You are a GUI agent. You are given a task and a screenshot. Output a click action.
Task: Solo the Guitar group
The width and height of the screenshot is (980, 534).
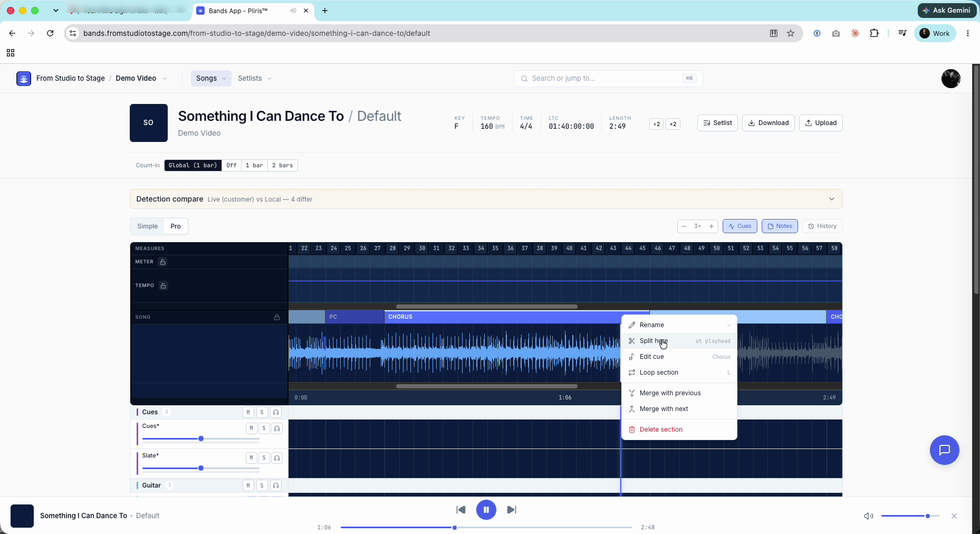[x=262, y=485]
